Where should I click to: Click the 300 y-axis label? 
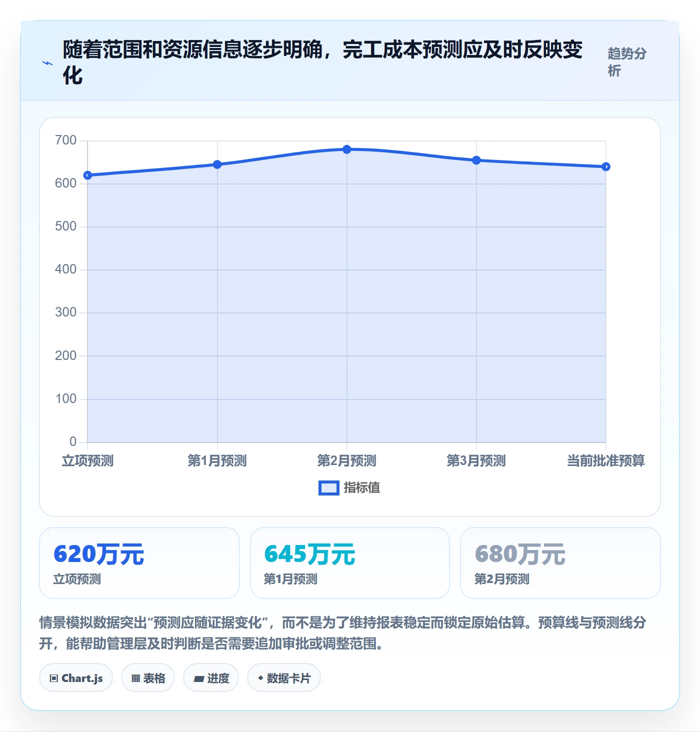(66, 312)
